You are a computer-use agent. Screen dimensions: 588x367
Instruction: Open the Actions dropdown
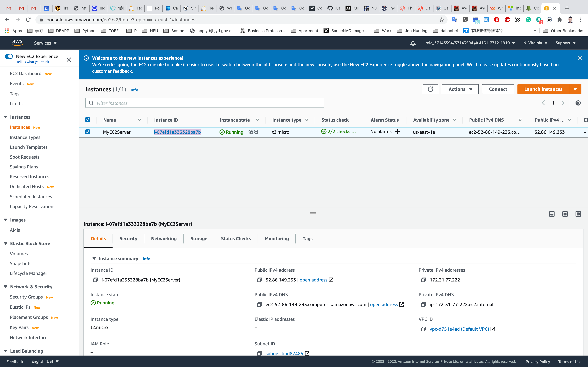(x=460, y=89)
